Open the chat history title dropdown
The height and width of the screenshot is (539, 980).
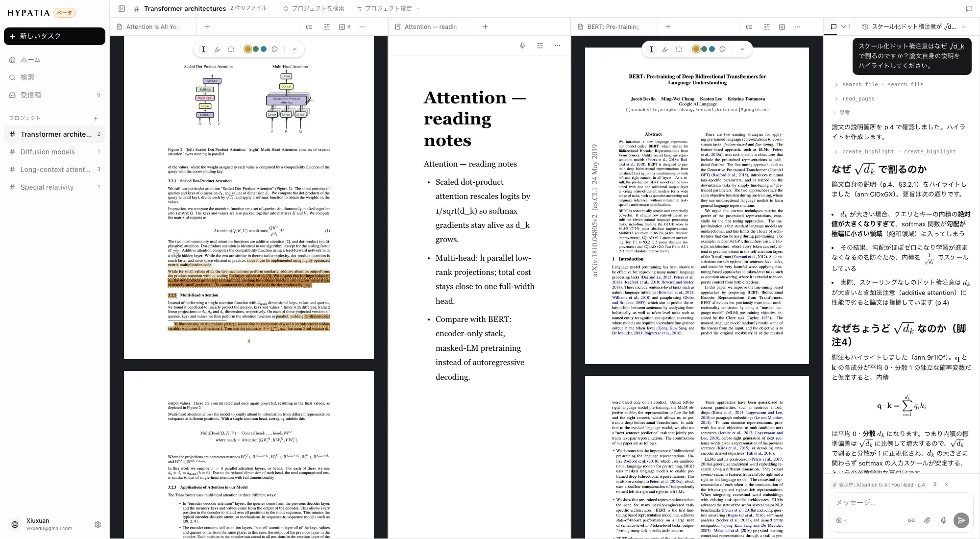coord(914,27)
